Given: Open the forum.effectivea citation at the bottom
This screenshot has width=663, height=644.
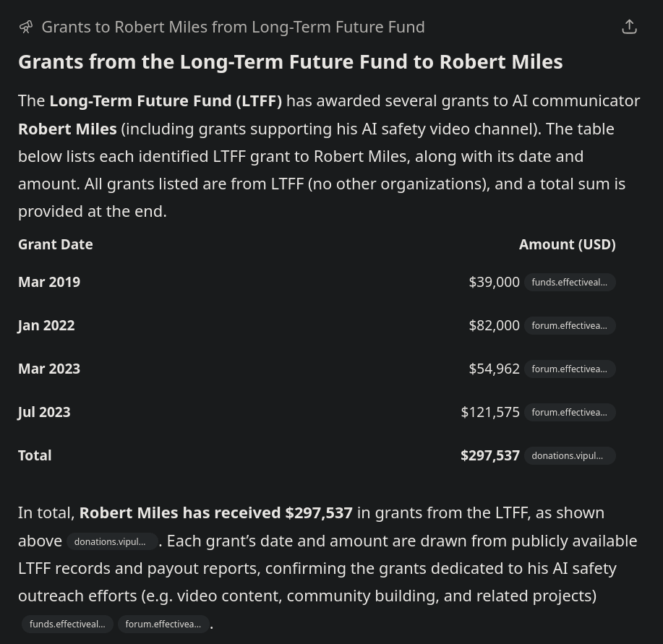Looking at the screenshot, I should (x=163, y=624).
